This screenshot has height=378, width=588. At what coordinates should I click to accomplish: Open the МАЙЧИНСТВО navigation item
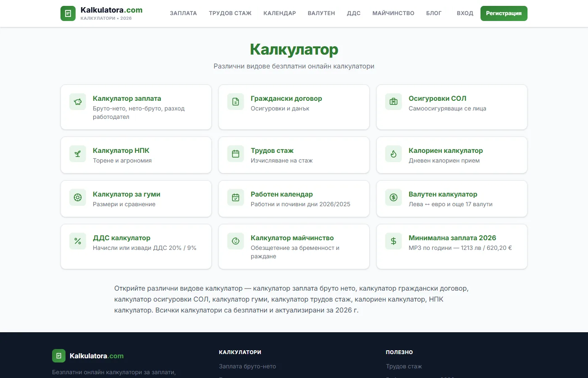(394, 13)
